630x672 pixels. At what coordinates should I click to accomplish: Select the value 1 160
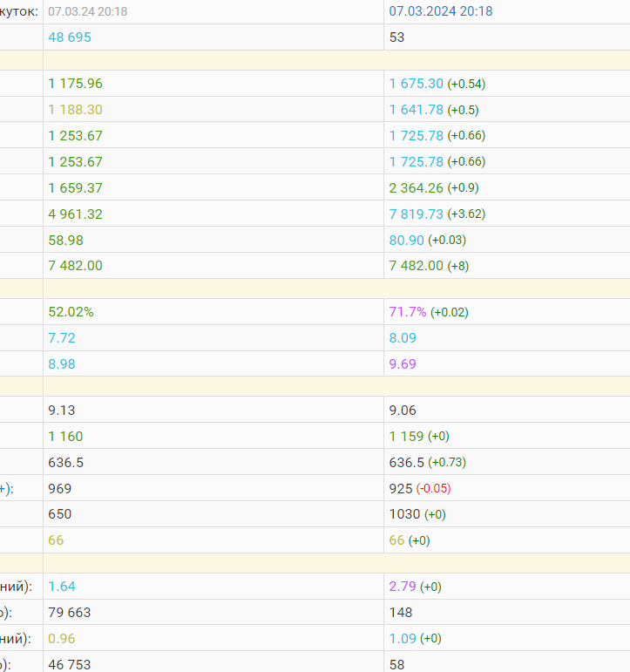pyautogui.click(x=66, y=436)
